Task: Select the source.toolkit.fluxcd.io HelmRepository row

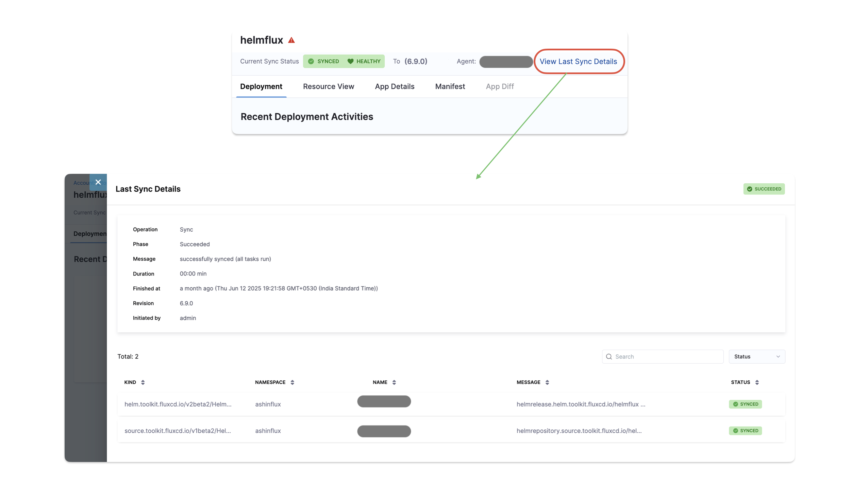Action: click(x=178, y=431)
